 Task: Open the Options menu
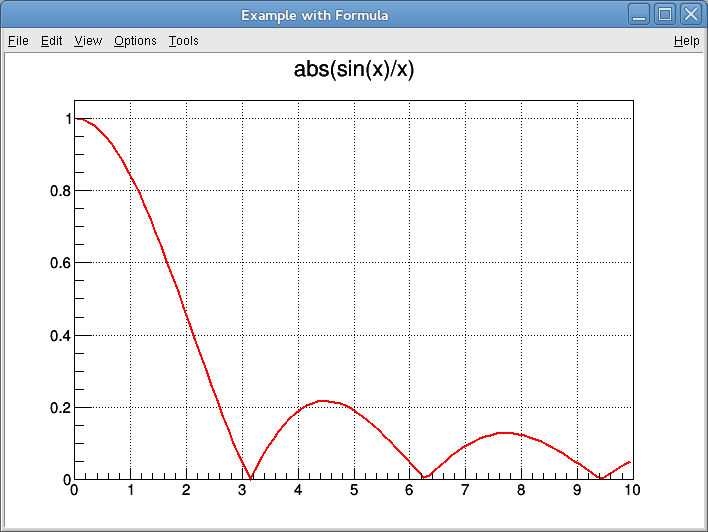tap(135, 41)
